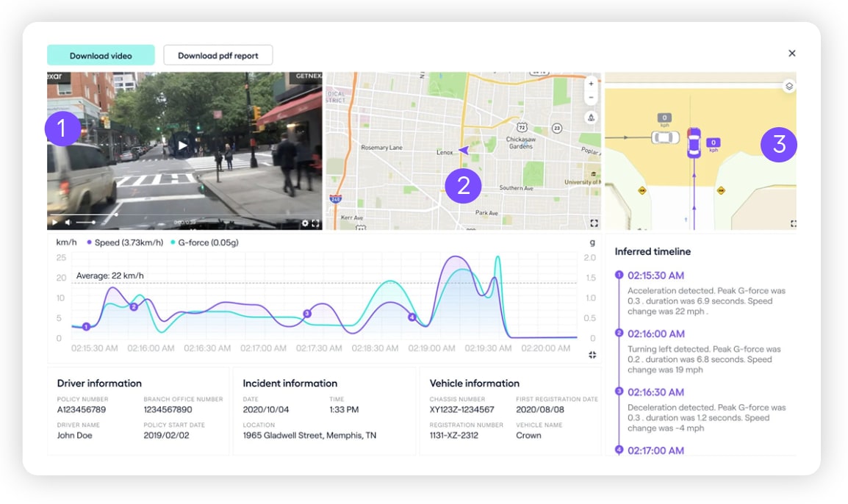Play video using center play overlay

[183, 145]
